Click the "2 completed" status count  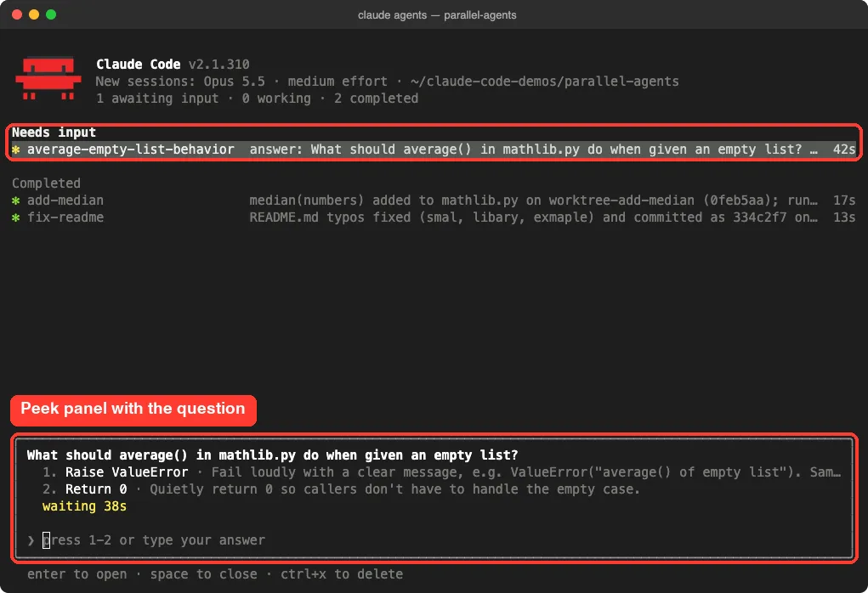pos(376,99)
